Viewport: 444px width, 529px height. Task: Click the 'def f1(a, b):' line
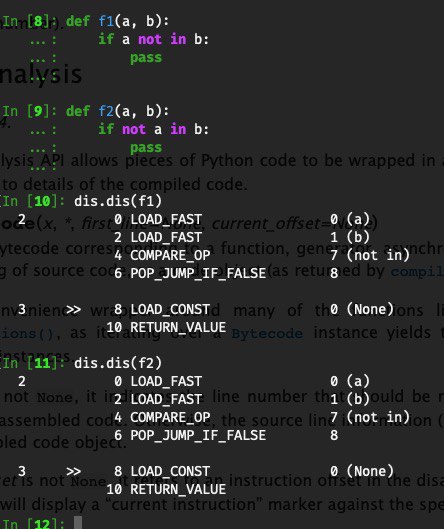click(x=117, y=21)
